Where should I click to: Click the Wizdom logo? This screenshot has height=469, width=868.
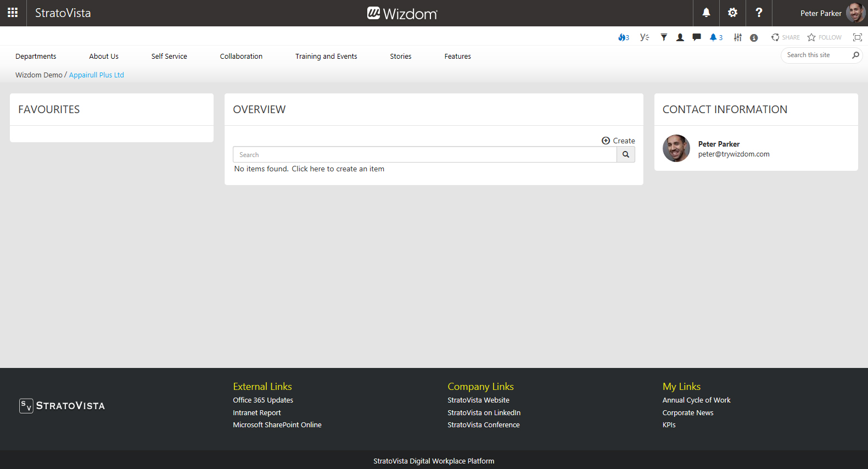pos(402,13)
